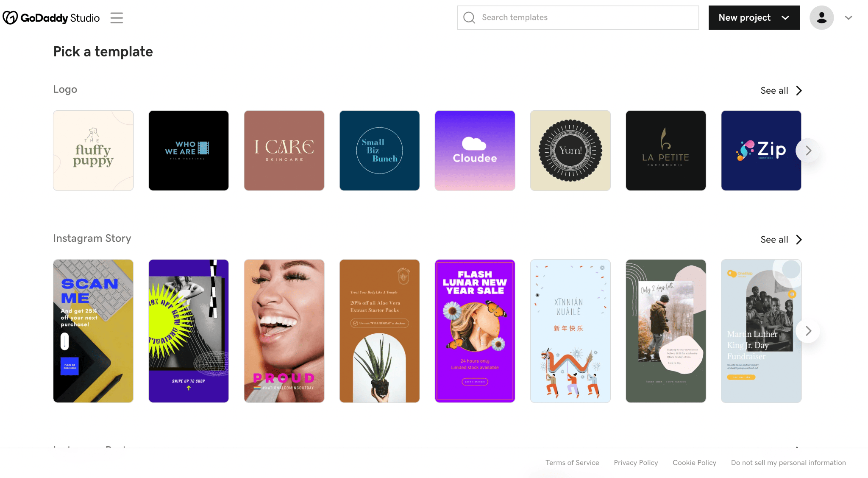Select the Flash Lunar New Year Sale story
The height and width of the screenshot is (478, 868).
click(474, 331)
